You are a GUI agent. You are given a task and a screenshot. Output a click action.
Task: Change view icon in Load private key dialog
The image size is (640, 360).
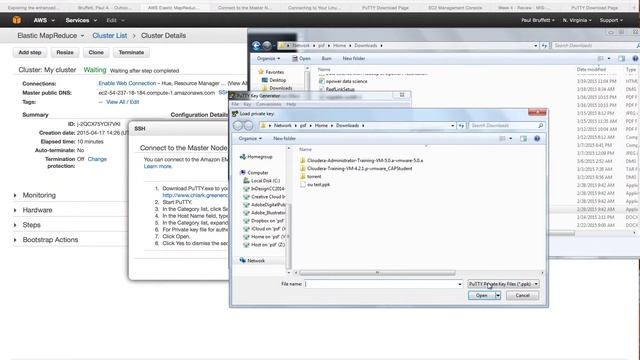tap(502, 139)
